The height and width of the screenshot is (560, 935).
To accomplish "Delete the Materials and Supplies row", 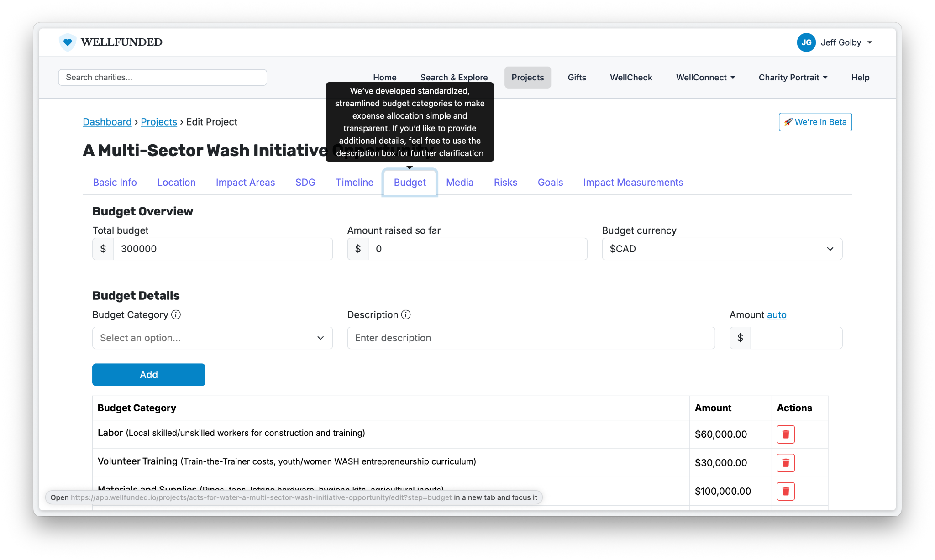I will pos(785,491).
